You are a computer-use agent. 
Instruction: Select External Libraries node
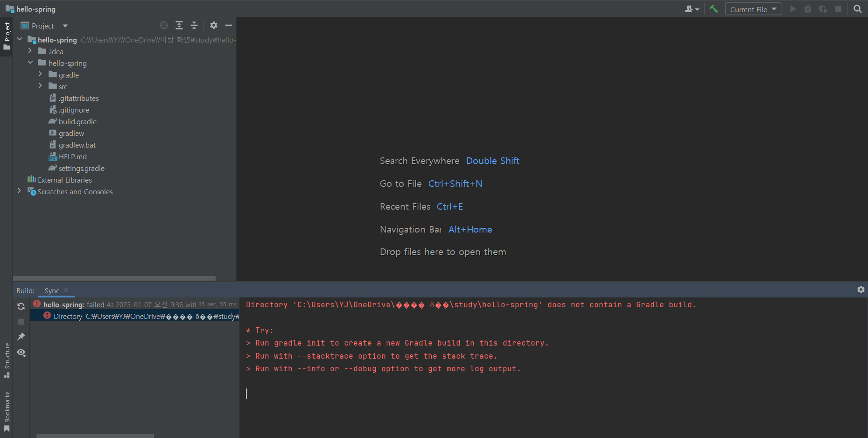click(64, 180)
